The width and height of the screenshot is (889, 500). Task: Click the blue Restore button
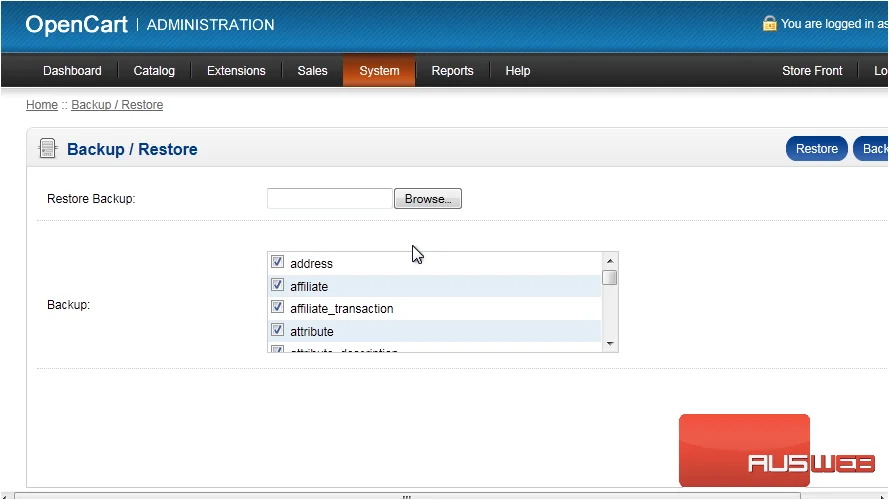[816, 149]
